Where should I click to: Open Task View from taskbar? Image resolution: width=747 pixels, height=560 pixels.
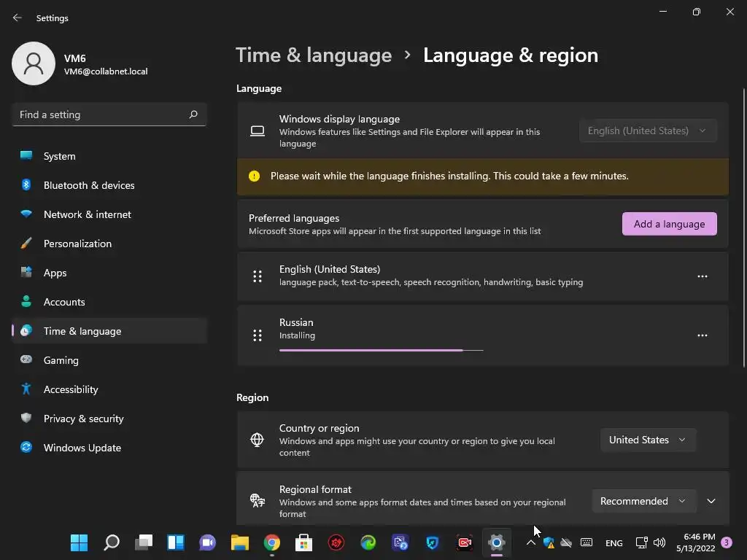point(144,542)
